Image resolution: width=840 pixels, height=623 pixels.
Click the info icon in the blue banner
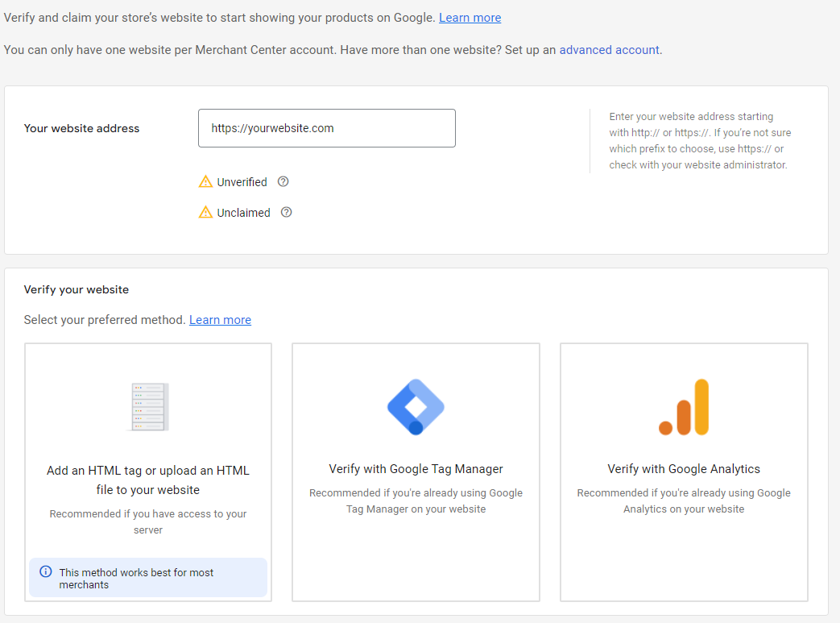point(46,572)
